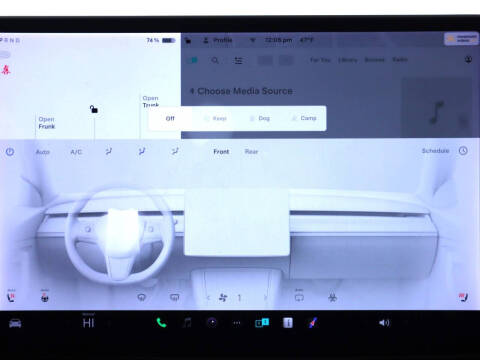The image size is (480, 360).
Task: Open the info manual app icon
Action: [288, 323]
